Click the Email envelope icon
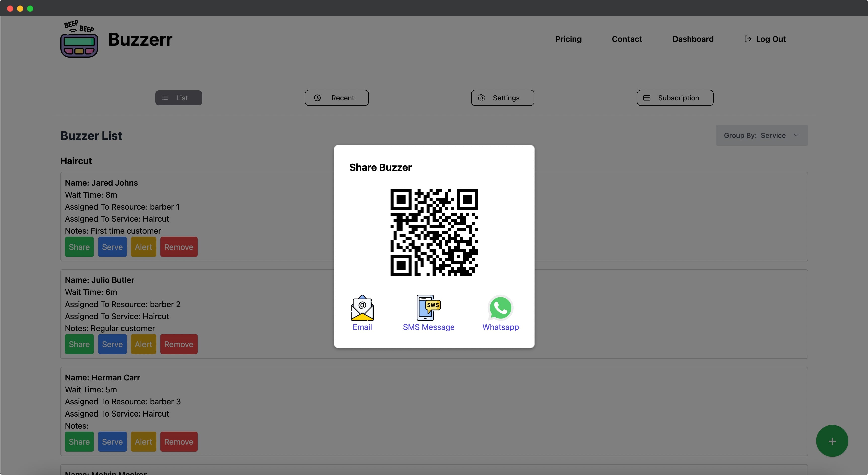Viewport: 868px width, 475px height. tap(362, 308)
